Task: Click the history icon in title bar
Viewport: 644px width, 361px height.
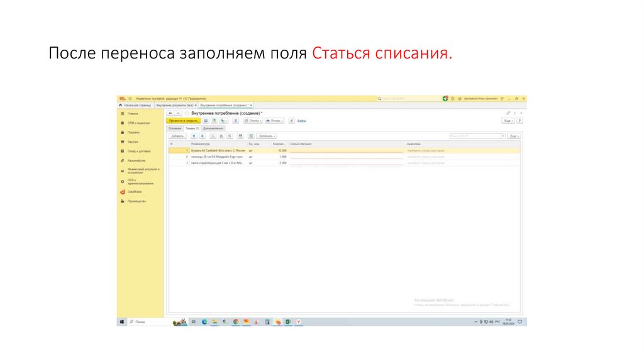Action: [453, 99]
